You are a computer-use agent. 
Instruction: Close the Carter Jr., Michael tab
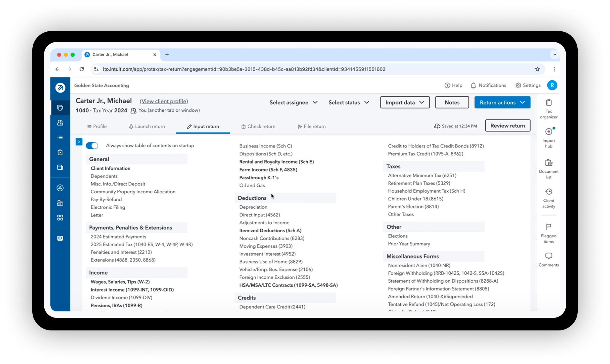pyautogui.click(x=155, y=55)
